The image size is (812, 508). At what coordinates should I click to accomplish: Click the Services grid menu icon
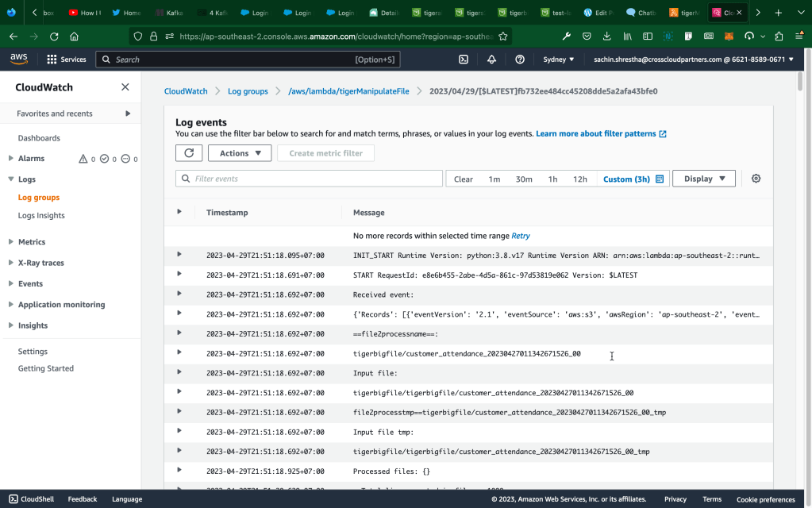pos(52,60)
